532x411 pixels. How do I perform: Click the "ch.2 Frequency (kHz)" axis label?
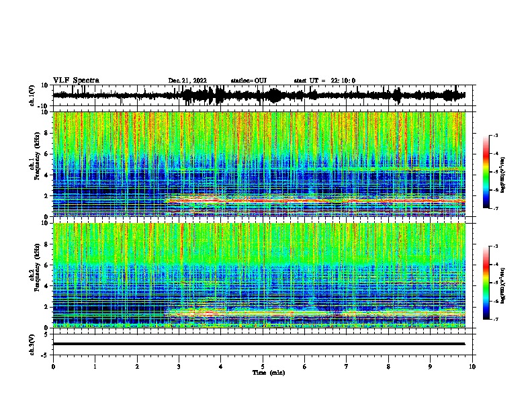(35, 267)
